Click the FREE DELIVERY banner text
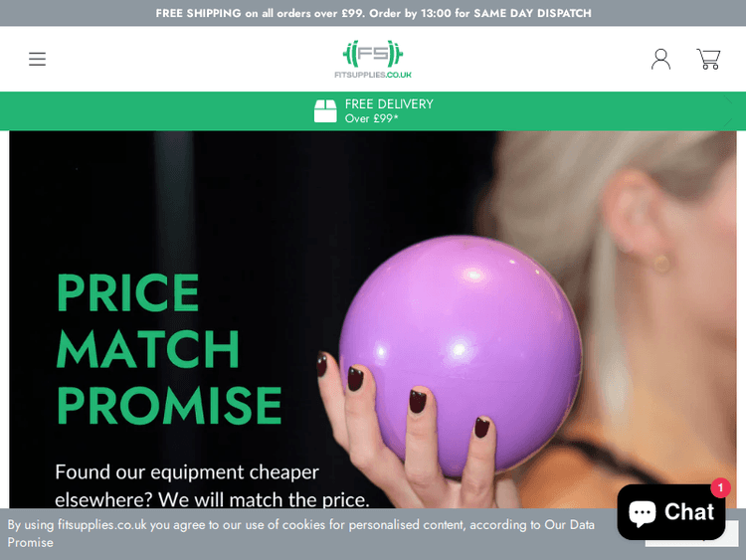Viewport: 746px width, 560px height. click(389, 104)
